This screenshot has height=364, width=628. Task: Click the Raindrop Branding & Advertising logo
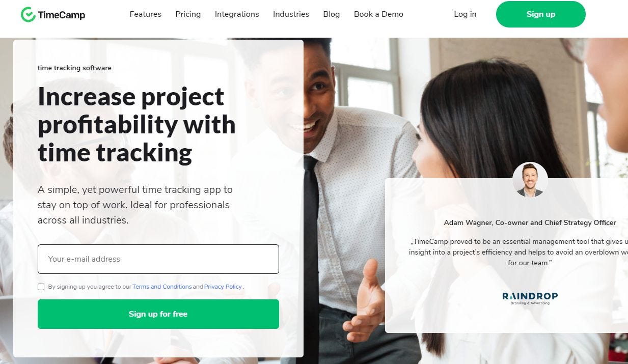pyautogui.click(x=530, y=298)
